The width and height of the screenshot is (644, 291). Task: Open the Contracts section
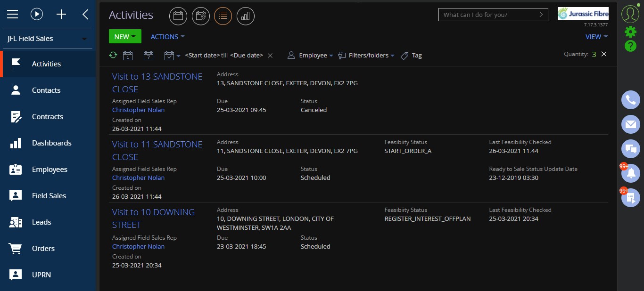coord(48,117)
